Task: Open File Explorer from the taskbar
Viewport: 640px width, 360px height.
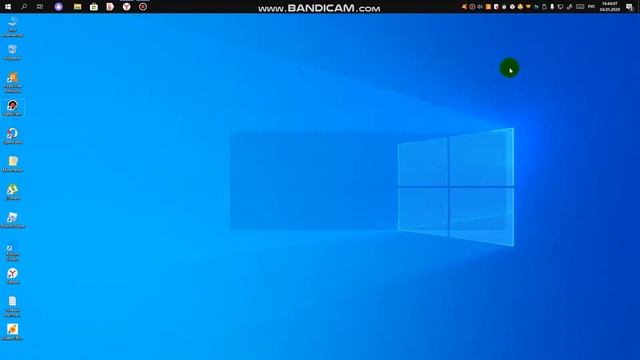Action: (78, 7)
